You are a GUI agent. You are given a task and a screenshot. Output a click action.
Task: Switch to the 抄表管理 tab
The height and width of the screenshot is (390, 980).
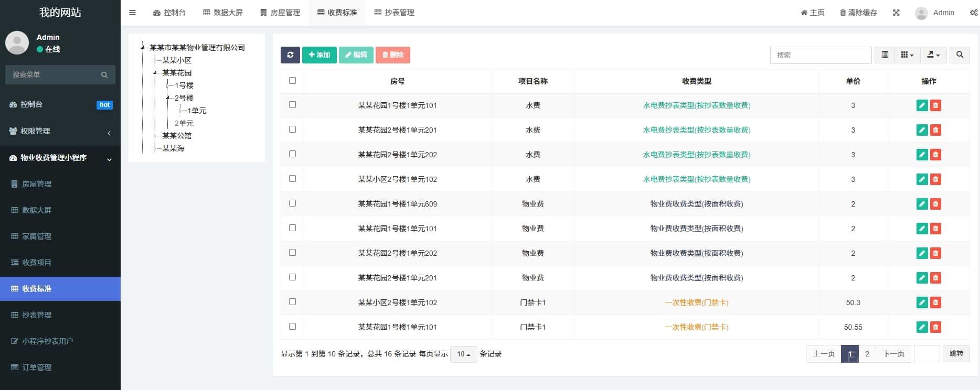[x=395, y=13]
